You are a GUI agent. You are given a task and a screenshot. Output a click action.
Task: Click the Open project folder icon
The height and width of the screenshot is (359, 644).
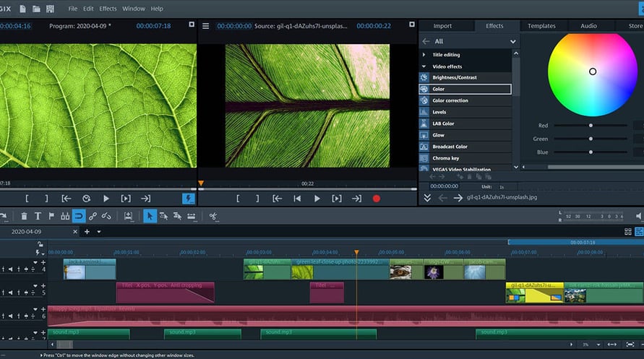(x=36, y=9)
